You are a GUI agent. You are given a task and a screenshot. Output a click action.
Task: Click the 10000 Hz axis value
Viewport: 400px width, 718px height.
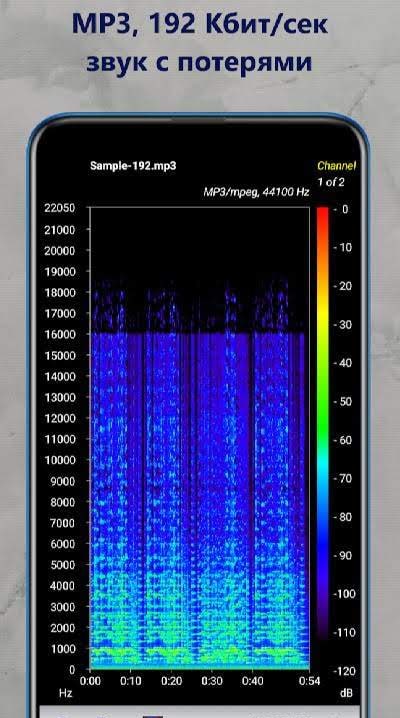[59, 460]
